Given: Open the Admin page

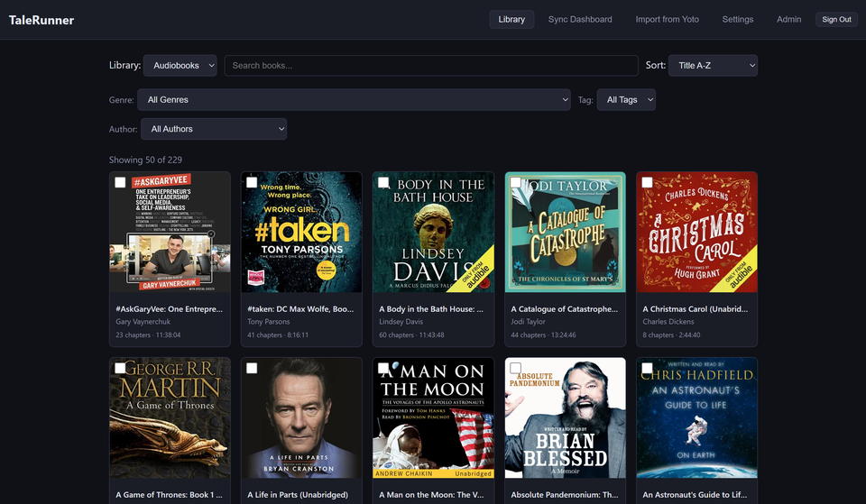Looking at the screenshot, I should pos(788,19).
